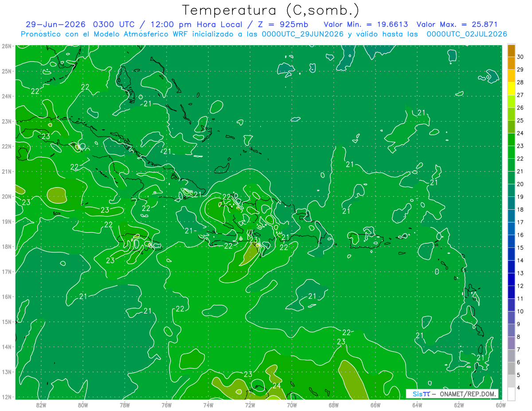Screen dimensions: 532x411
Task: Click the "26N" latitude axis label
Action: pos(6,46)
